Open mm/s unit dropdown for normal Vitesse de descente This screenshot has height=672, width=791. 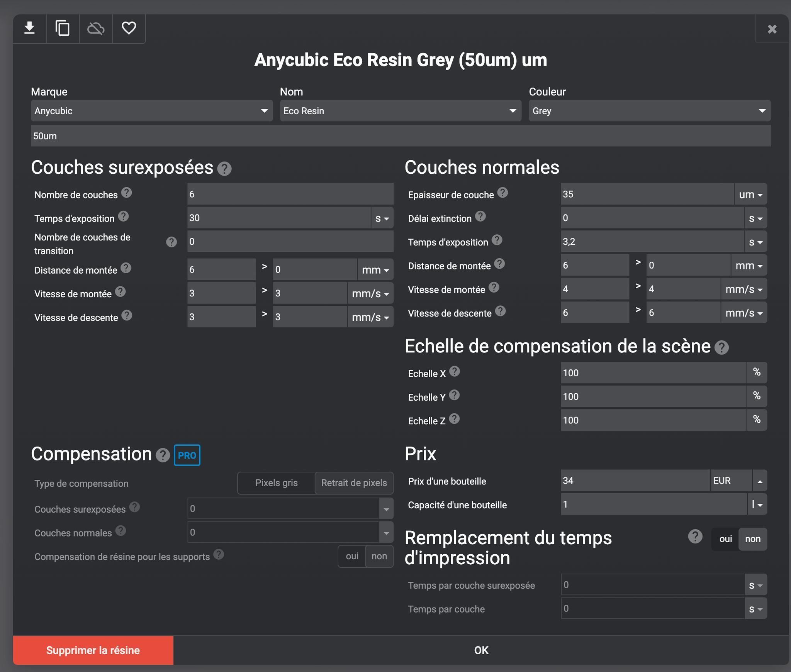[744, 313]
